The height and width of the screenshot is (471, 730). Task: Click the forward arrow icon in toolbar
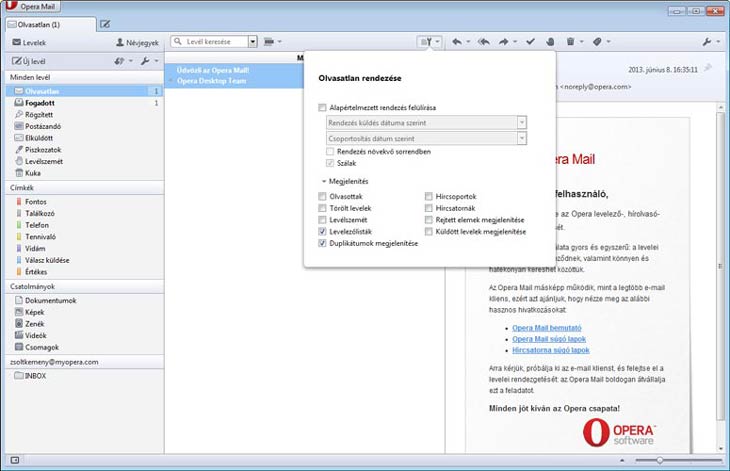(x=504, y=42)
